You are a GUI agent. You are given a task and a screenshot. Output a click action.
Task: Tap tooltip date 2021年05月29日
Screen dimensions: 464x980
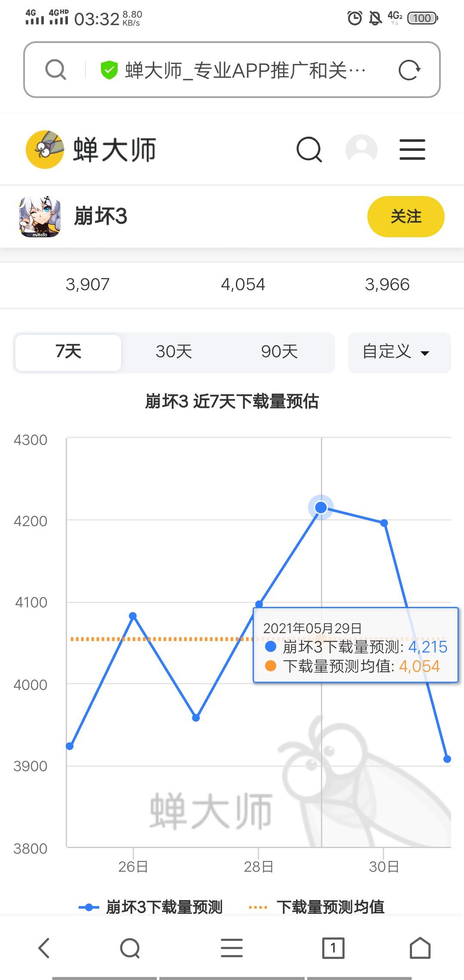(312, 628)
